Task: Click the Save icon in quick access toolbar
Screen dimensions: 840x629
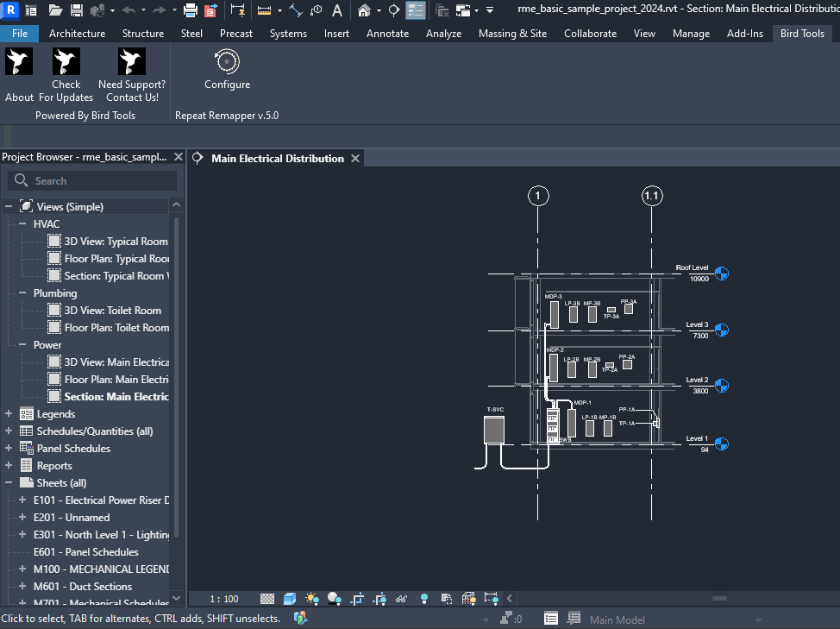Action: (76, 10)
